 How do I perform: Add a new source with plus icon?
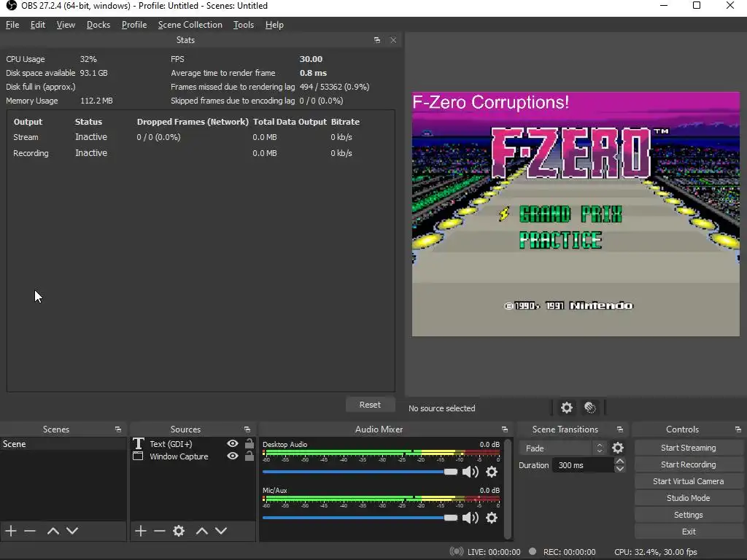point(141,531)
